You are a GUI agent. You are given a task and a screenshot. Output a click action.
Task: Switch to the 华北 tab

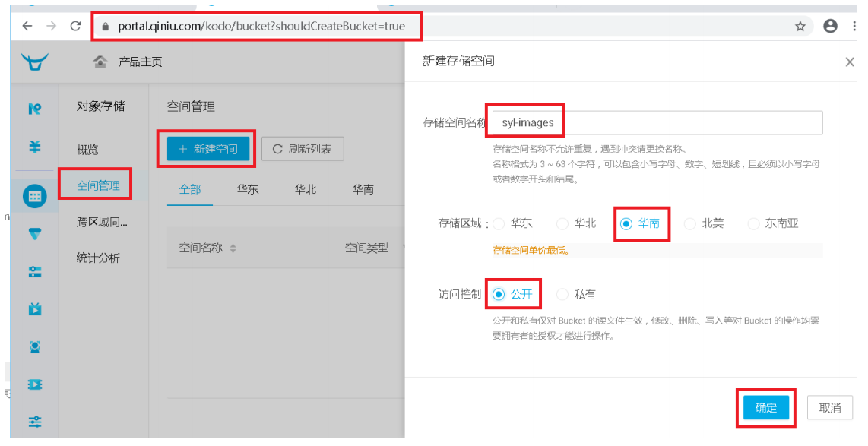tap(306, 189)
